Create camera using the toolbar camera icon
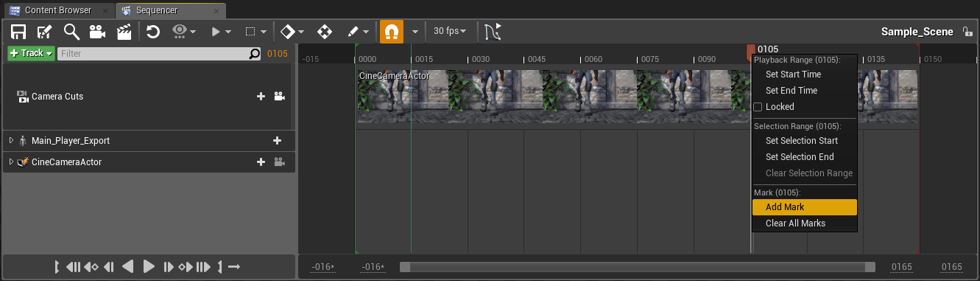 pos(97,32)
